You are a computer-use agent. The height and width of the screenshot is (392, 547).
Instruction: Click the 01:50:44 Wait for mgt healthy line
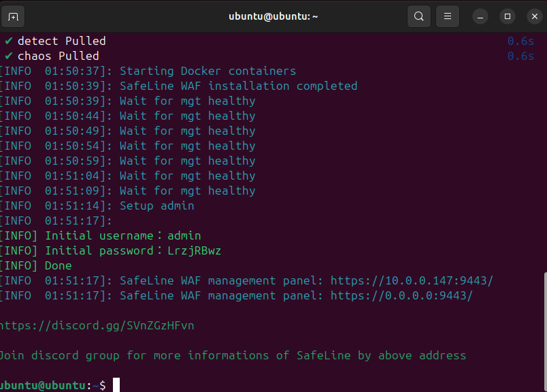click(x=128, y=116)
